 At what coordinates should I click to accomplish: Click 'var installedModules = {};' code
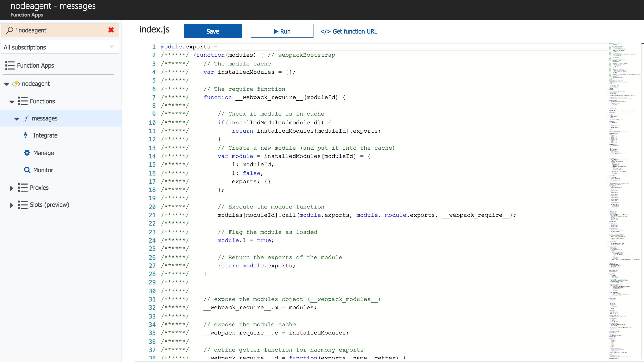coord(249,72)
